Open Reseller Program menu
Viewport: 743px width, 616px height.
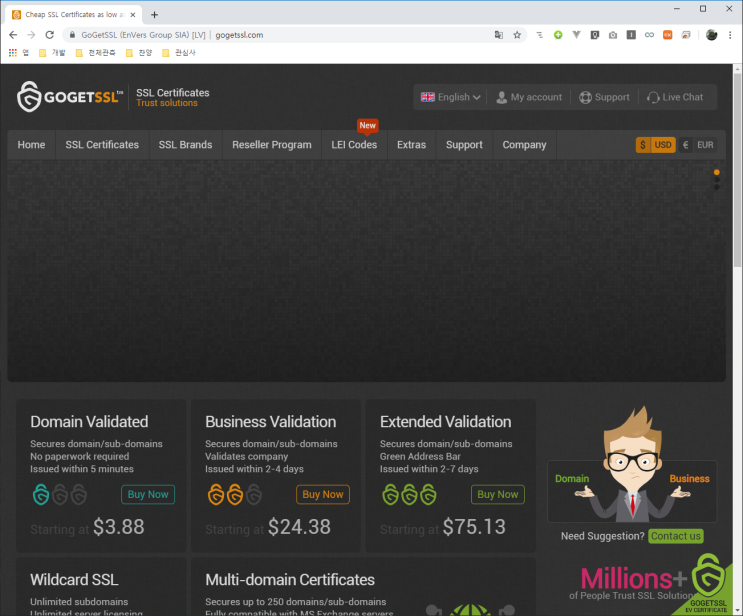tap(272, 145)
